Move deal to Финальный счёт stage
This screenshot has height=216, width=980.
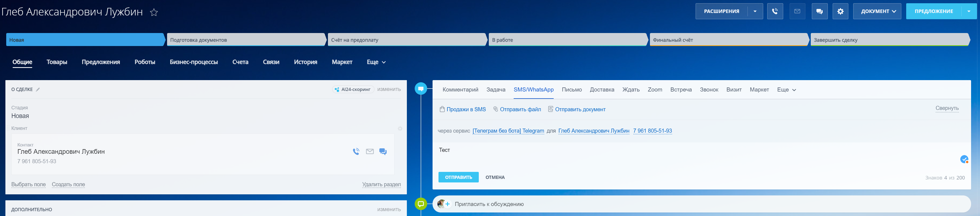tap(729, 40)
